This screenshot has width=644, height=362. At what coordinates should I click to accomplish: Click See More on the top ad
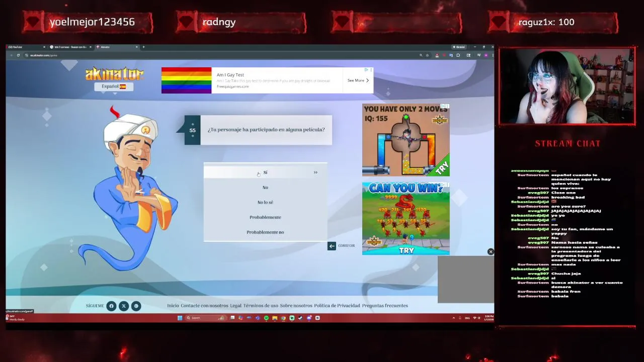click(x=358, y=80)
